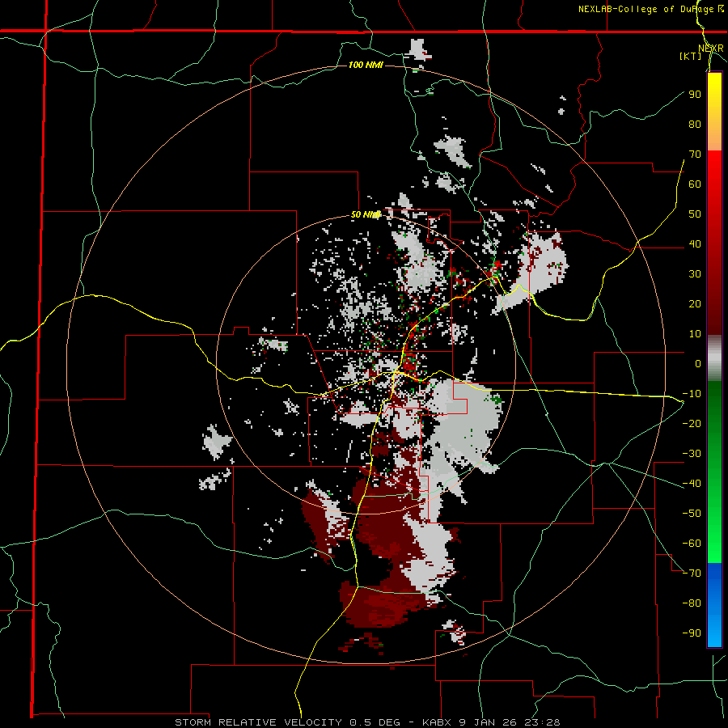This screenshot has height=728, width=728.
Task: Select the -30 knots scale label
Action: 692,454
